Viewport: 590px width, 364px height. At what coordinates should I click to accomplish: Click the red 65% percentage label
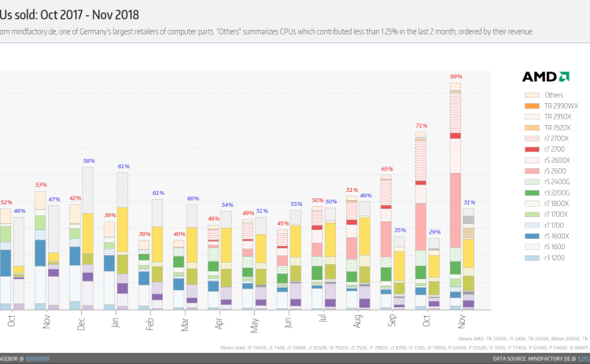tap(387, 169)
